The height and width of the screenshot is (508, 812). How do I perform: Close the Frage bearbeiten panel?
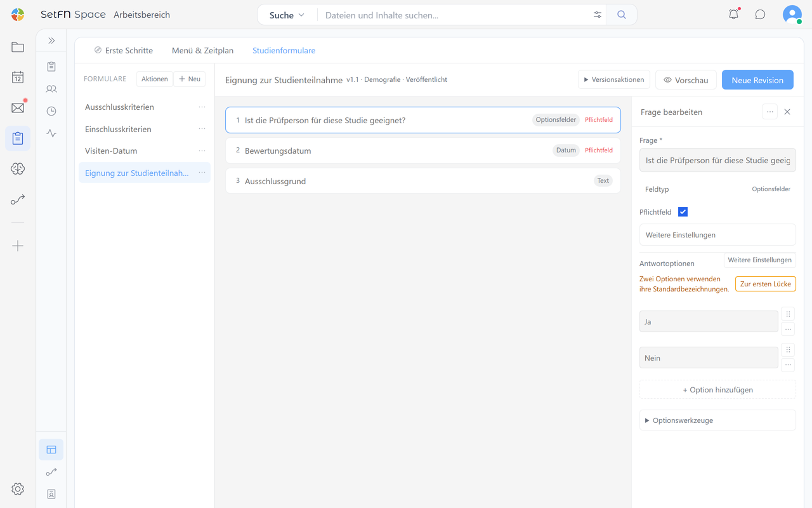coord(787,112)
